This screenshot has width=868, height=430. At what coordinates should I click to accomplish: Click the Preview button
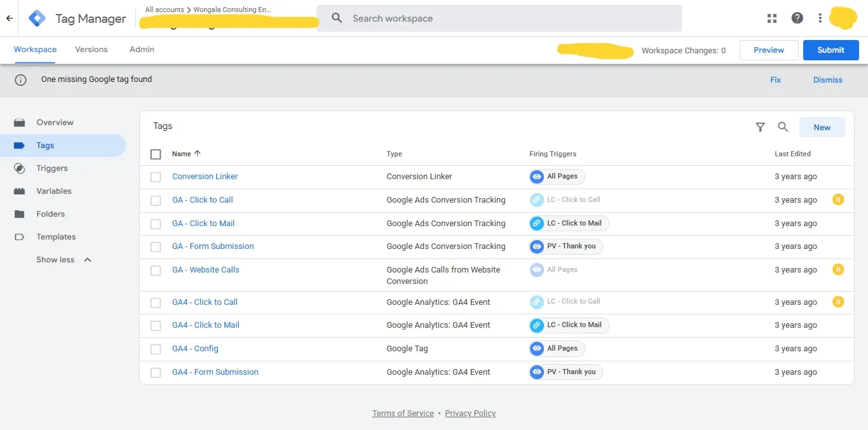(x=769, y=50)
